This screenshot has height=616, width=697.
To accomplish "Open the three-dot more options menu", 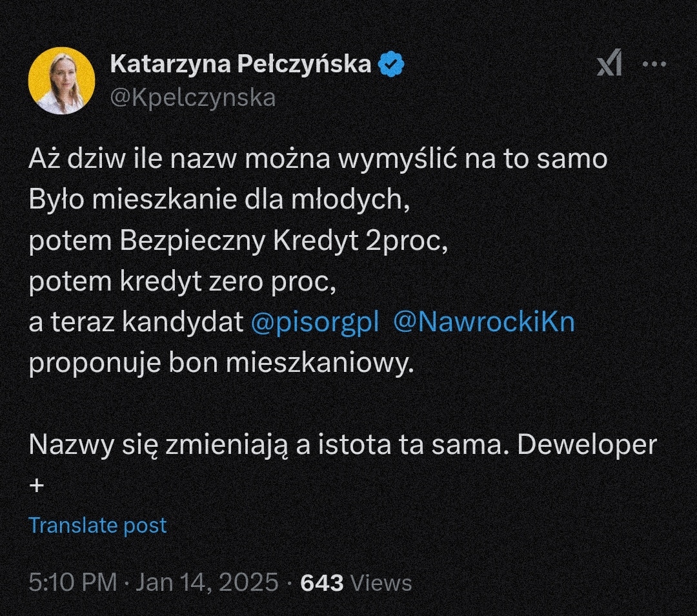I will click(x=654, y=65).
